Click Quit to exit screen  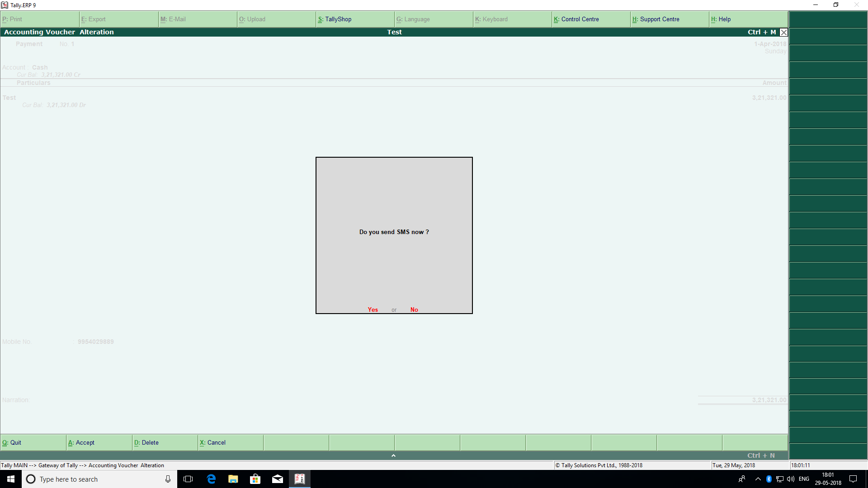33,442
